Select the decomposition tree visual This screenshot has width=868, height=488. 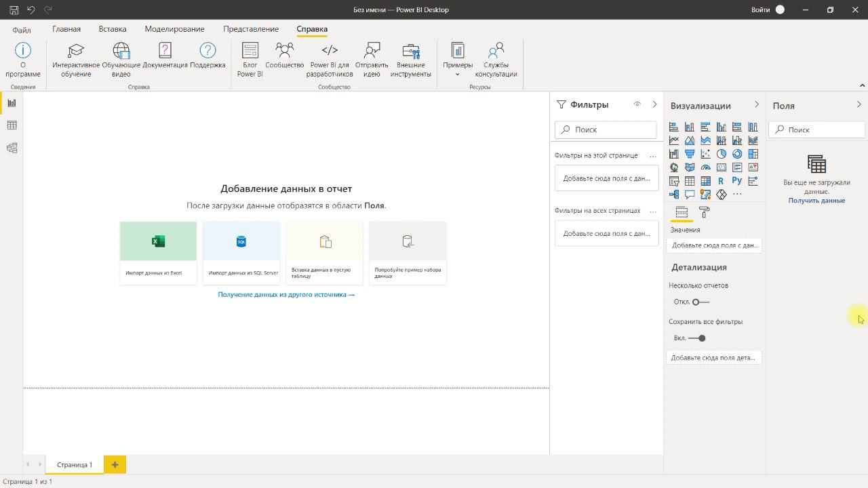point(674,195)
